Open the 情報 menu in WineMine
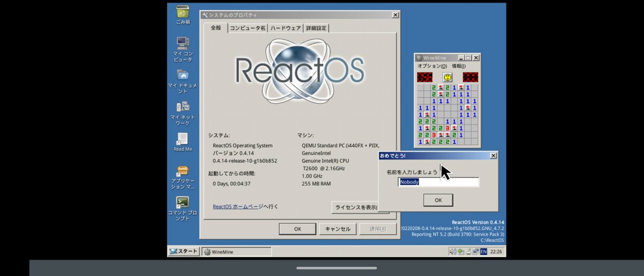Image resolution: width=644 pixels, height=276 pixels. (459, 66)
